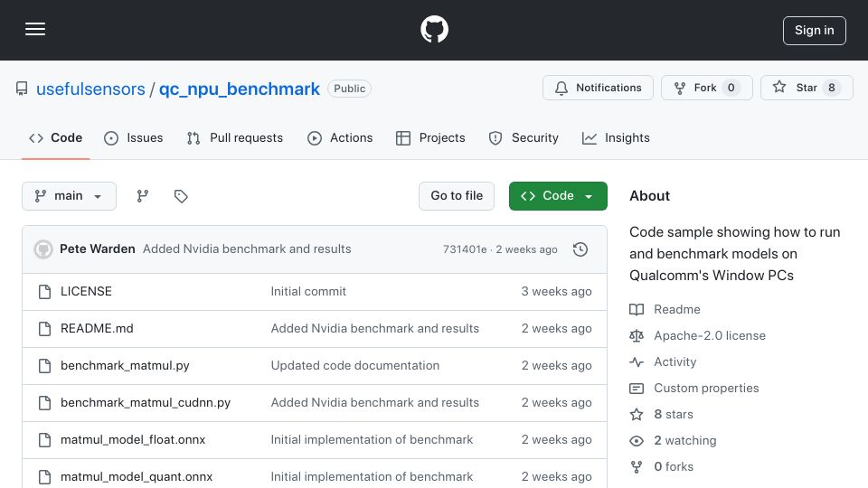Switch to the Projects tab

pos(430,137)
